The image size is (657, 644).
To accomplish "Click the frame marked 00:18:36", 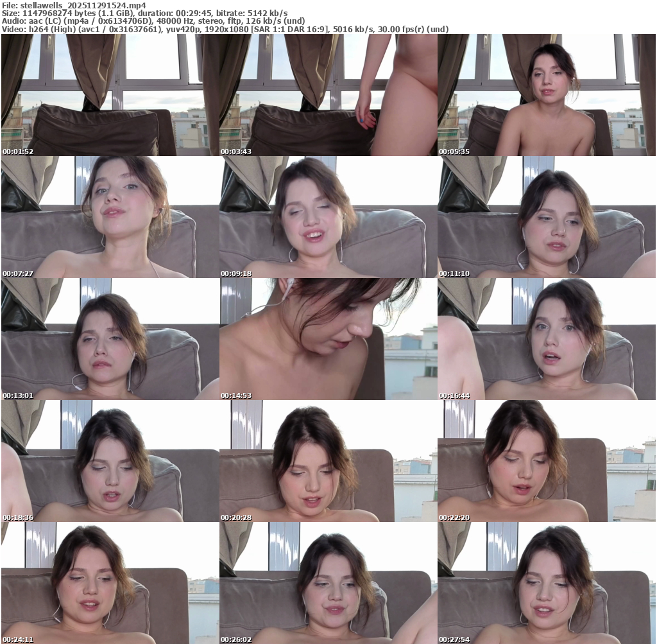I will 110,461.
